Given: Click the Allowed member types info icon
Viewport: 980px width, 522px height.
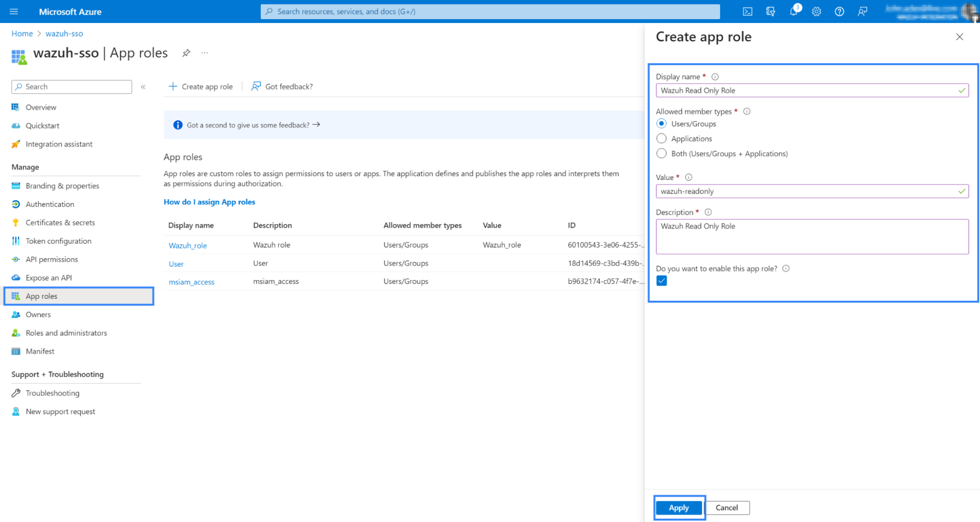Looking at the screenshot, I should [747, 111].
